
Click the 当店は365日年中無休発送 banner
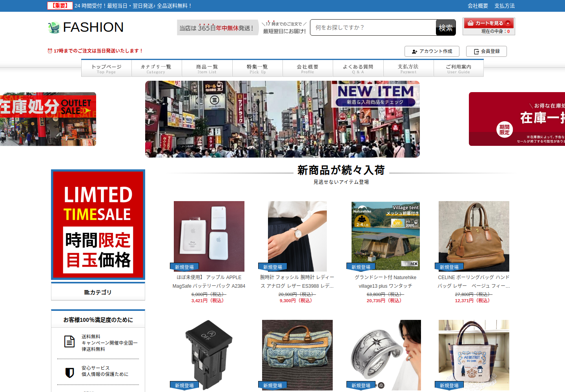coord(217,28)
